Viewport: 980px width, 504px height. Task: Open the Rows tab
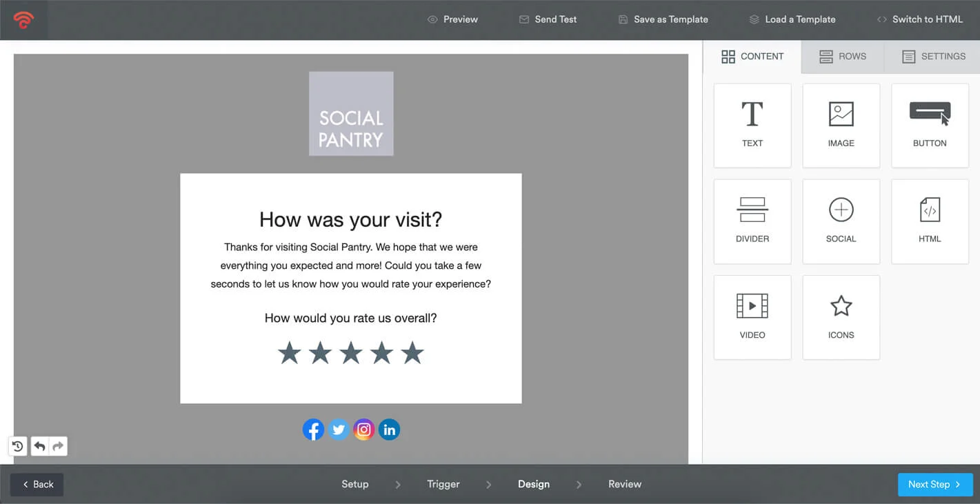pyautogui.click(x=842, y=57)
